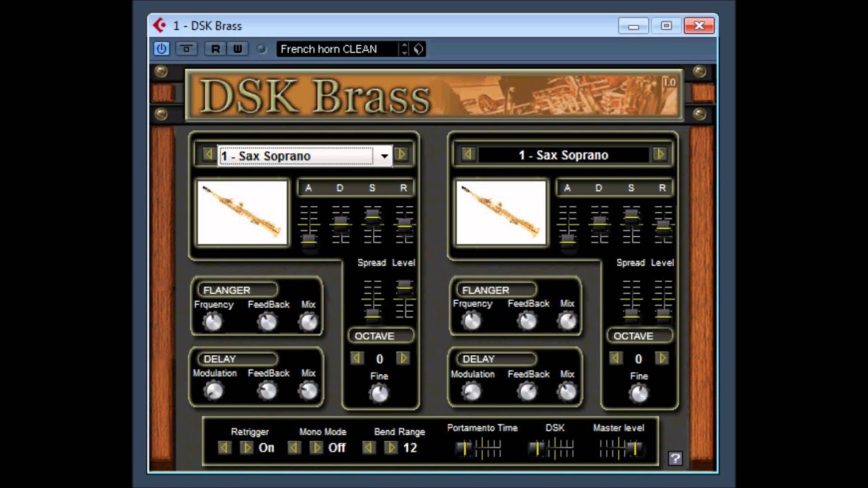The height and width of the screenshot is (488, 868).
Task: Click right Delay FeedBack knob
Action: click(x=527, y=391)
